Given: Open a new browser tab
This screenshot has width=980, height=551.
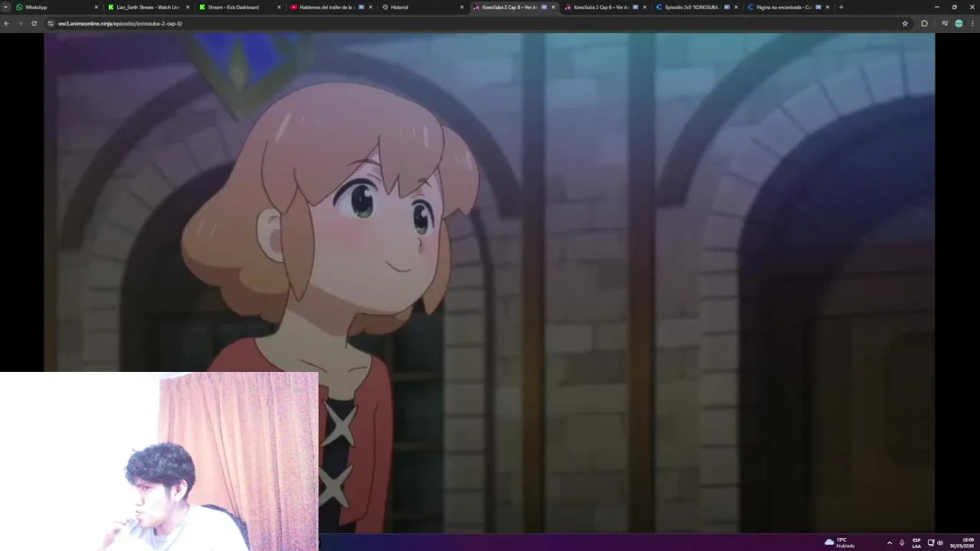Looking at the screenshot, I should coord(841,7).
